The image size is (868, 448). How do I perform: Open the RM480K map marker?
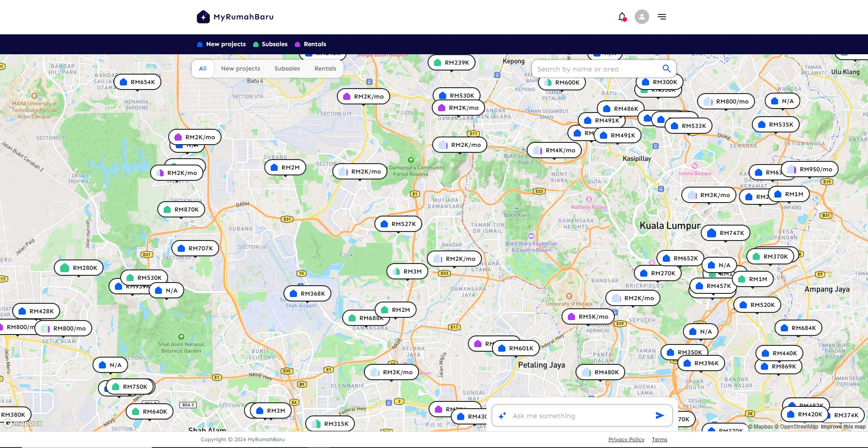(x=601, y=373)
